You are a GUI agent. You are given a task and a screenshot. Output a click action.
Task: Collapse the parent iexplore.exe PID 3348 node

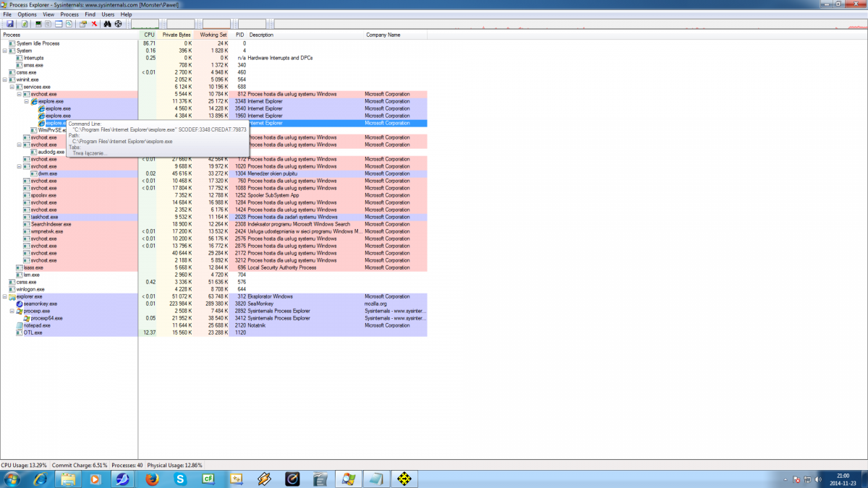(27, 101)
